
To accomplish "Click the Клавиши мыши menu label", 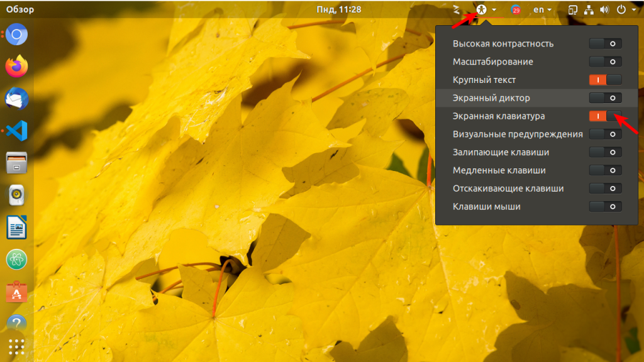I will point(486,206).
